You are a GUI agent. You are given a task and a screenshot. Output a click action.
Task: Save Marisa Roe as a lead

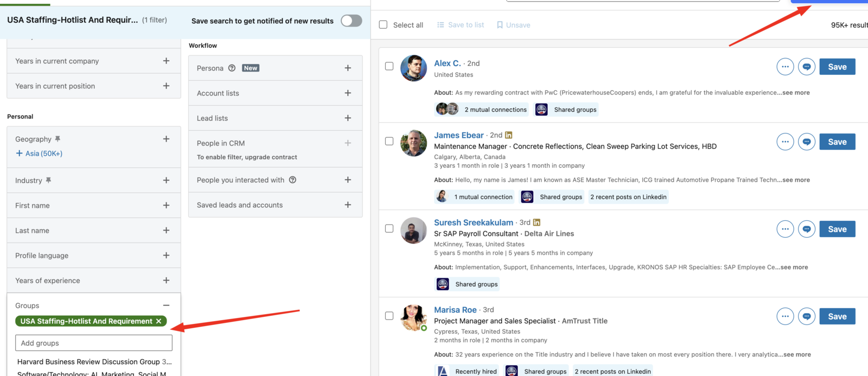pyautogui.click(x=837, y=316)
